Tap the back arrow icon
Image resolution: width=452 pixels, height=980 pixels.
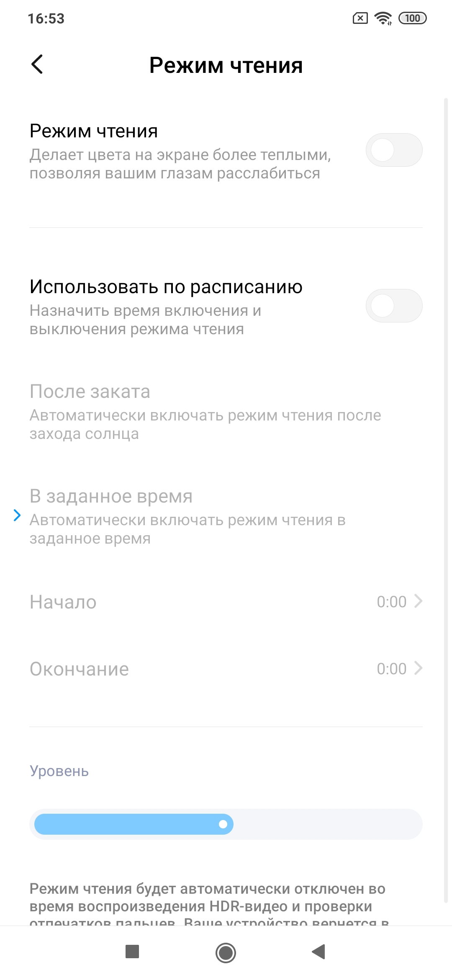pyautogui.click(x=37, y=64)
